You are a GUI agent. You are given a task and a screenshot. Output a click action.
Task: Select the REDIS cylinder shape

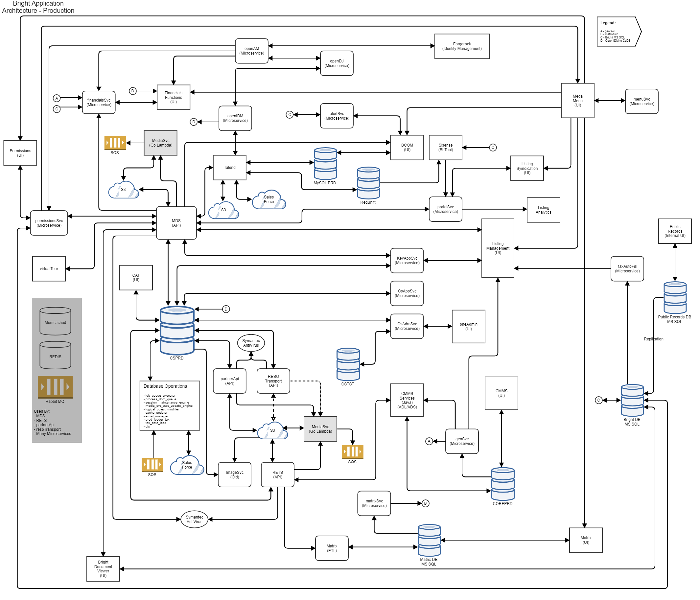pyautogui.click(x=56, y=355)
